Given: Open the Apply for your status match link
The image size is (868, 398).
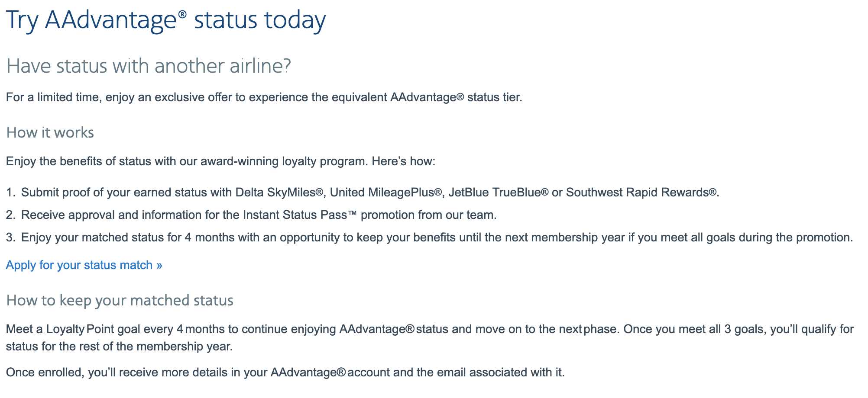Looking at the screenshot, I should [x=79, y=265].
